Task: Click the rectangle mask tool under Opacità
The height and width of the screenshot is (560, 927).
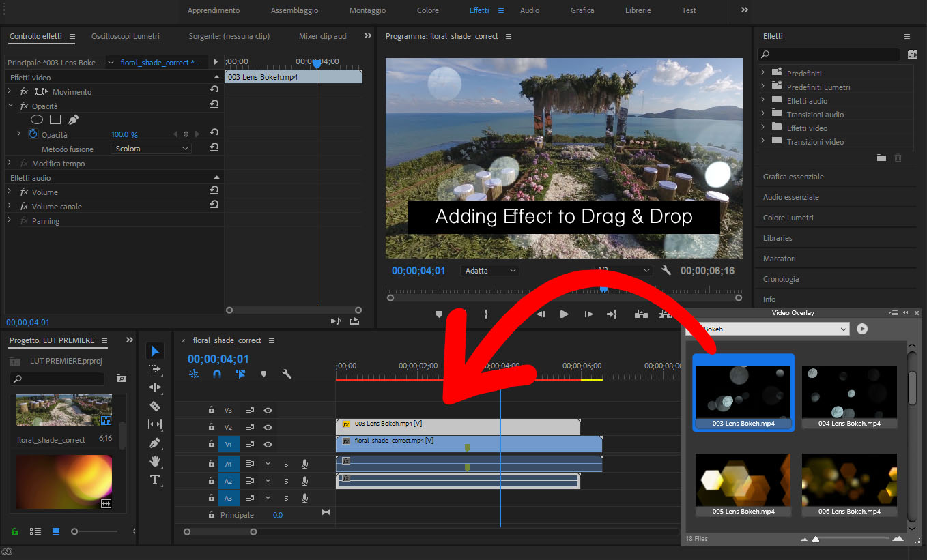Action: (55, 119)
